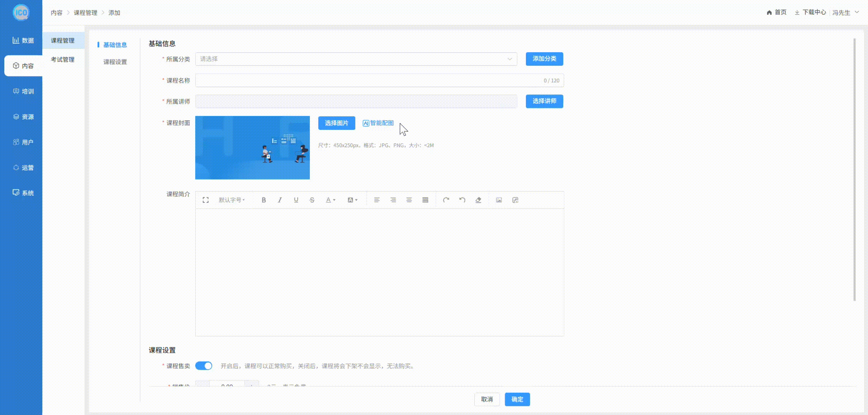Open the 默认字号 font size dropdown
The image size is (868, 415).
231,200
